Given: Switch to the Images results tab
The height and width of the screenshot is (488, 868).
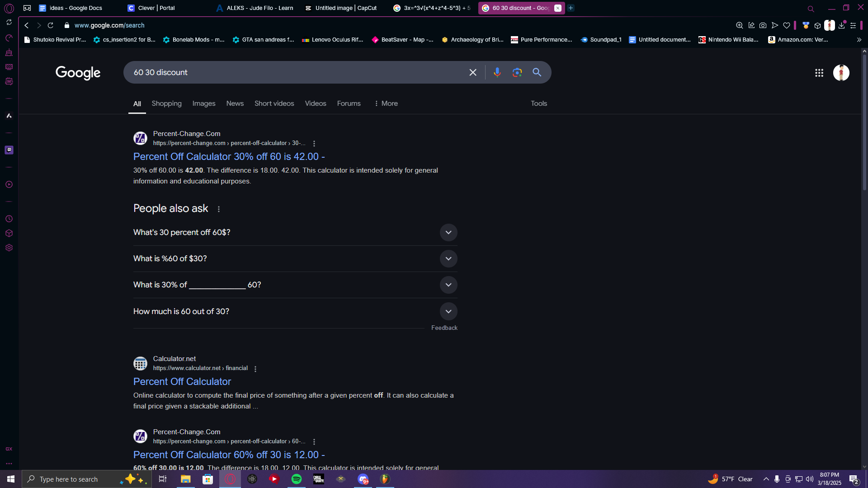Looking at the screenshot, I should click(204, 103).
